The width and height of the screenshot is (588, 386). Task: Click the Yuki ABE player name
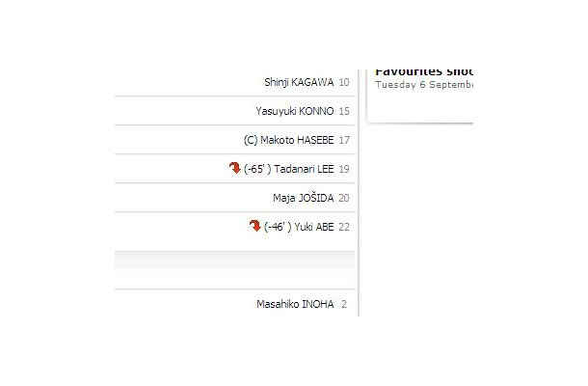pyautogui.click(x=314, y=227)
